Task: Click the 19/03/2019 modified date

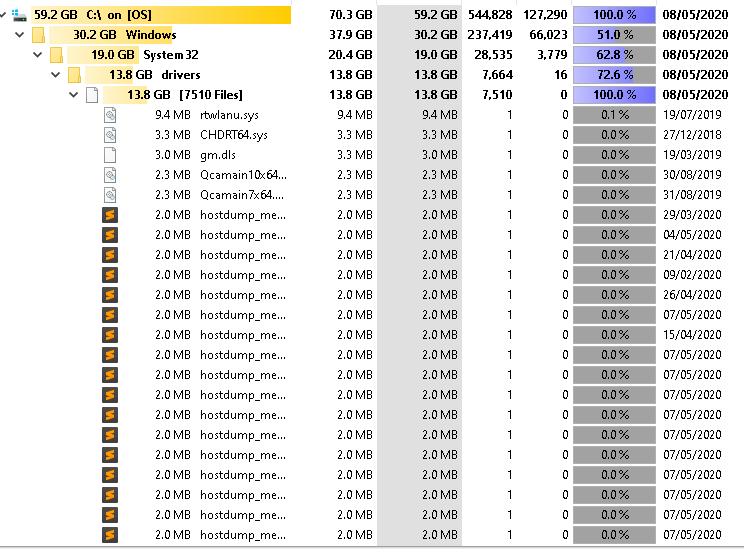Action: coord(692,155)
